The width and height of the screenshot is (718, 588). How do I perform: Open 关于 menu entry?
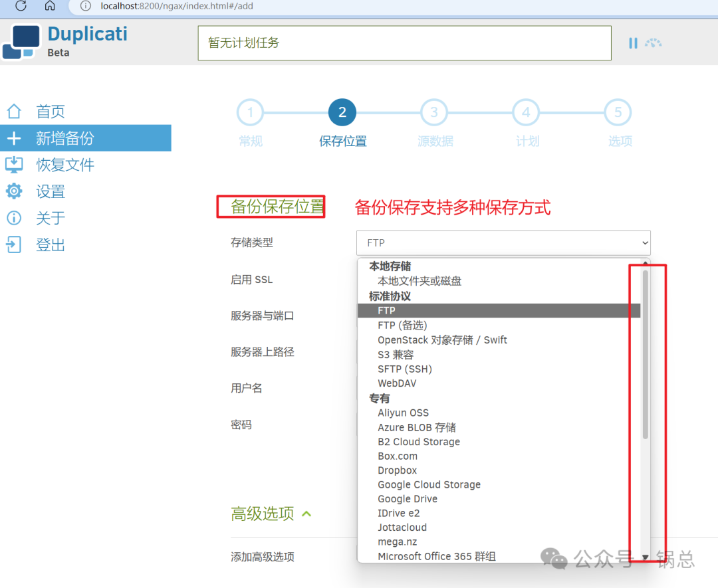point(51,218)
